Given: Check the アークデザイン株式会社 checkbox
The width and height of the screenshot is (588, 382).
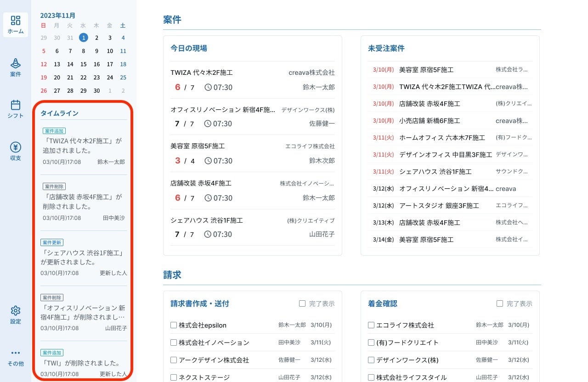Looking at the screenshot, I should click(174, 360).
